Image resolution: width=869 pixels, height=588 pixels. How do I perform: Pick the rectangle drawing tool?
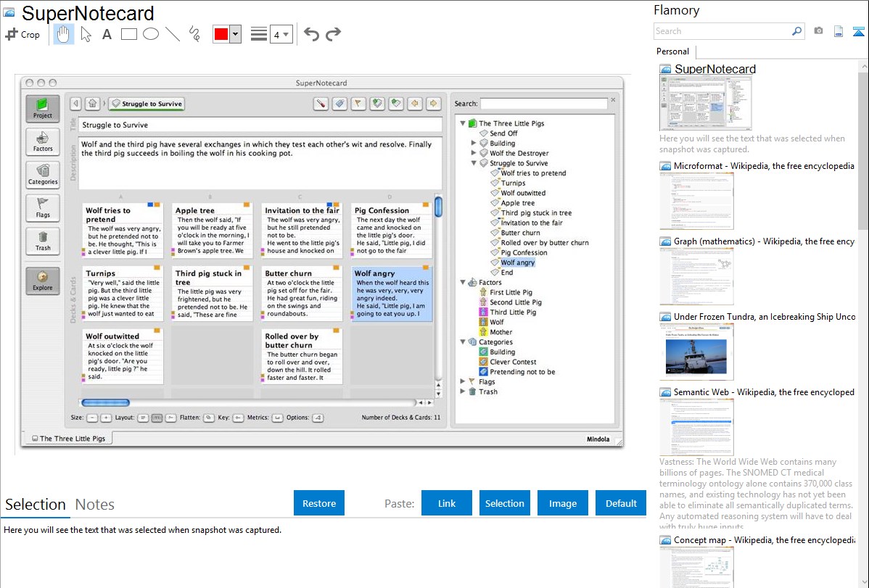pos(128,34)
